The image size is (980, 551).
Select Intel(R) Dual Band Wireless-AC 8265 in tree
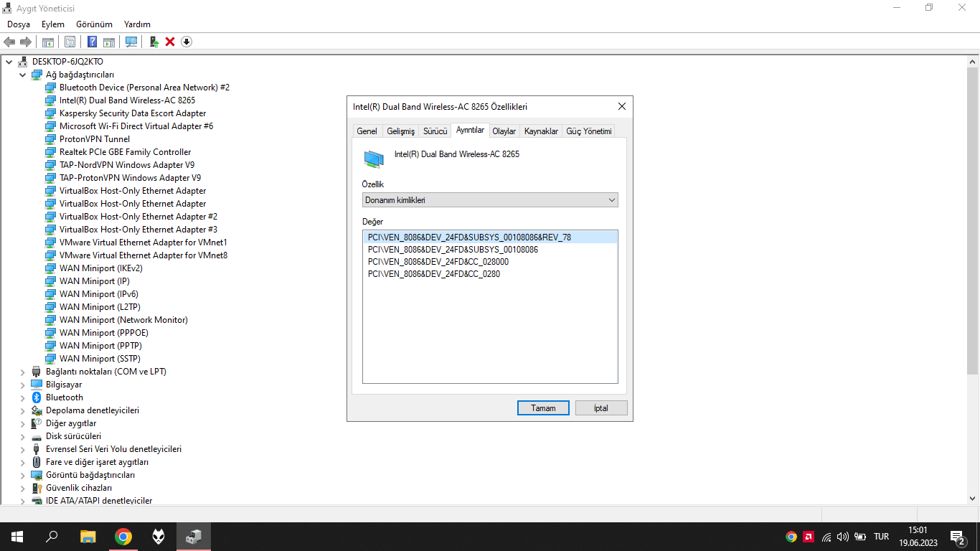tap(127, 100)
